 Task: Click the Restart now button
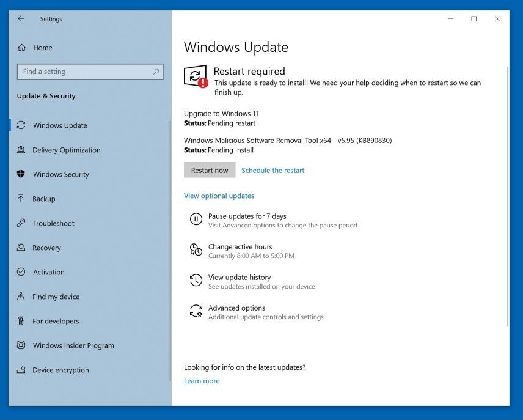[x=210, y=170]
